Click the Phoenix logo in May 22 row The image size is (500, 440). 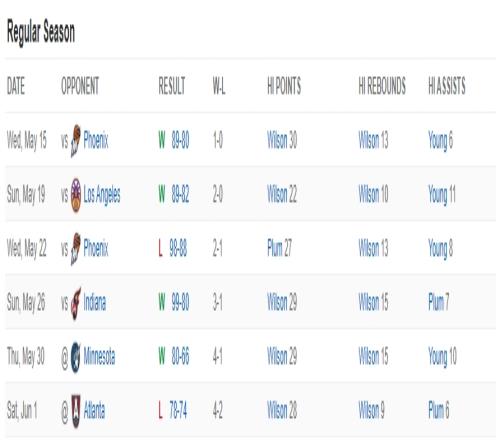pos(76,249)
